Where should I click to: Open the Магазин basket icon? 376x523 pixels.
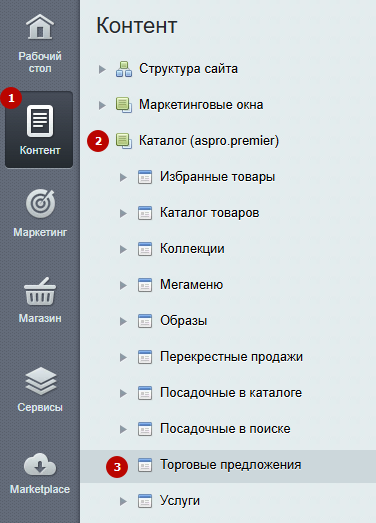[x=40, y=291]
